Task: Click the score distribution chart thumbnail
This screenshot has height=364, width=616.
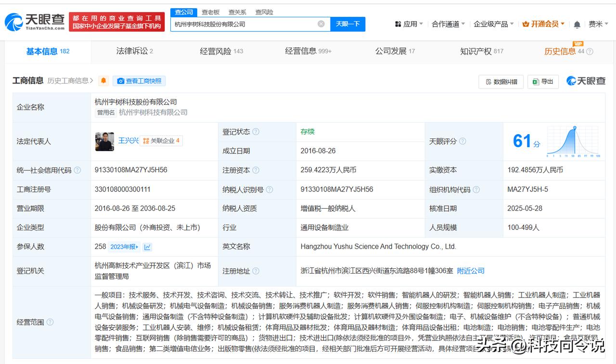Action: [573, 141]
